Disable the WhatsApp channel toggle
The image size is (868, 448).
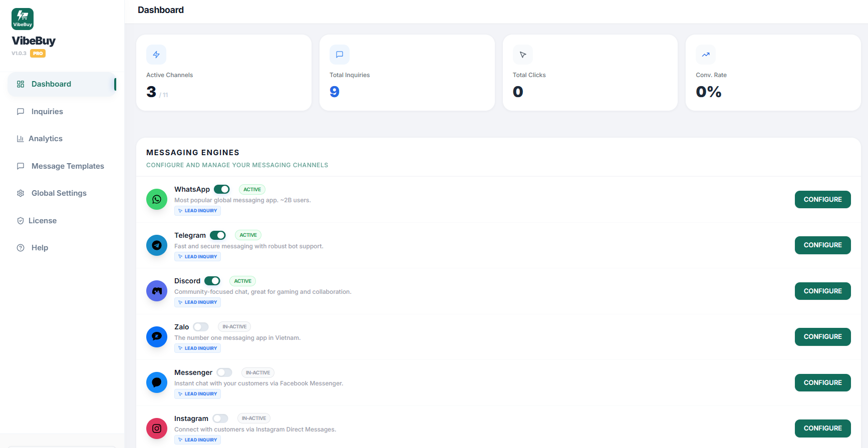pos(221,189)
